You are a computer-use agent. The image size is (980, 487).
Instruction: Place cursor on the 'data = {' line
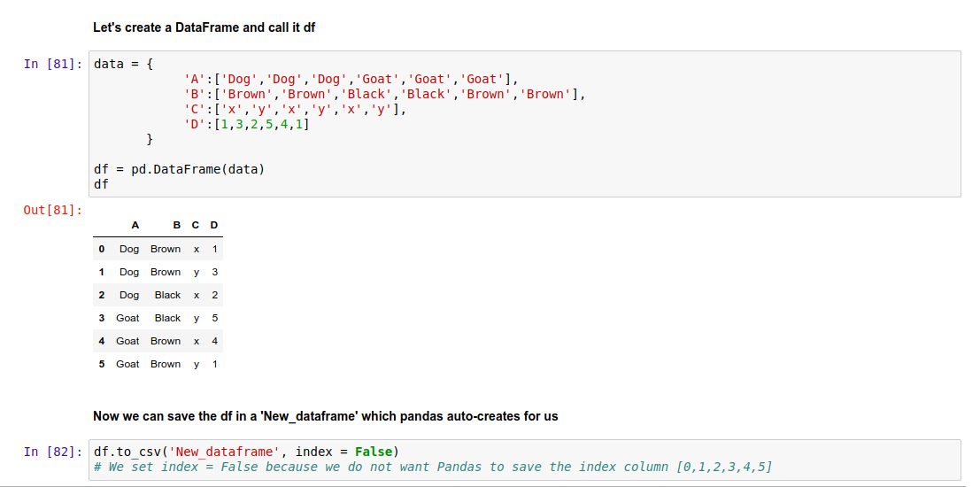coord(124,64)
